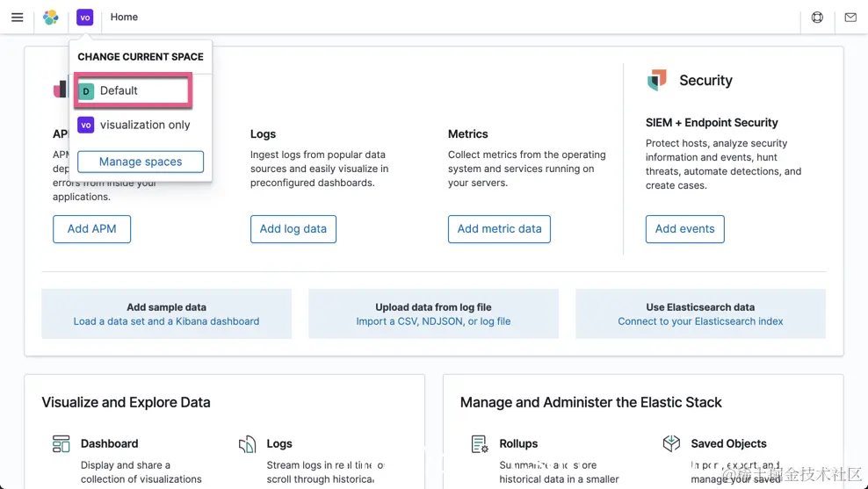
Task: Click the Use Elasticsearch data title
Action: (700, 307)
